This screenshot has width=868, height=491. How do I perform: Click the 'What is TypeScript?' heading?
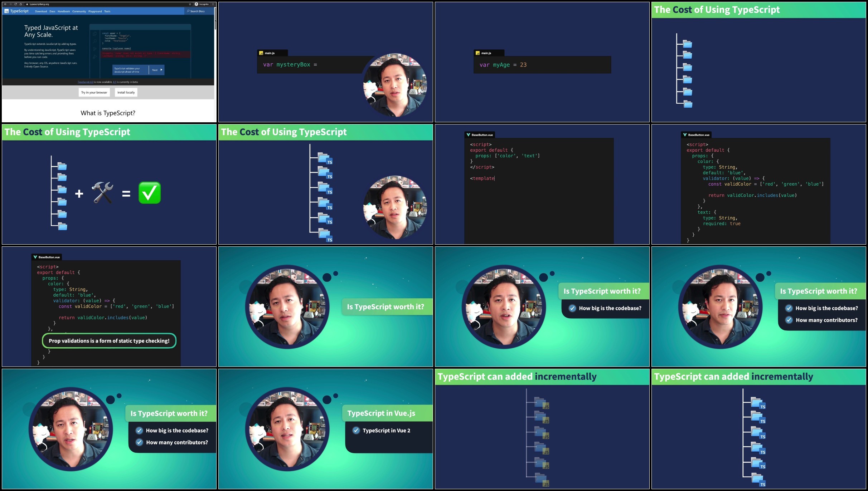pyautogui.click(x=108, y=113)
